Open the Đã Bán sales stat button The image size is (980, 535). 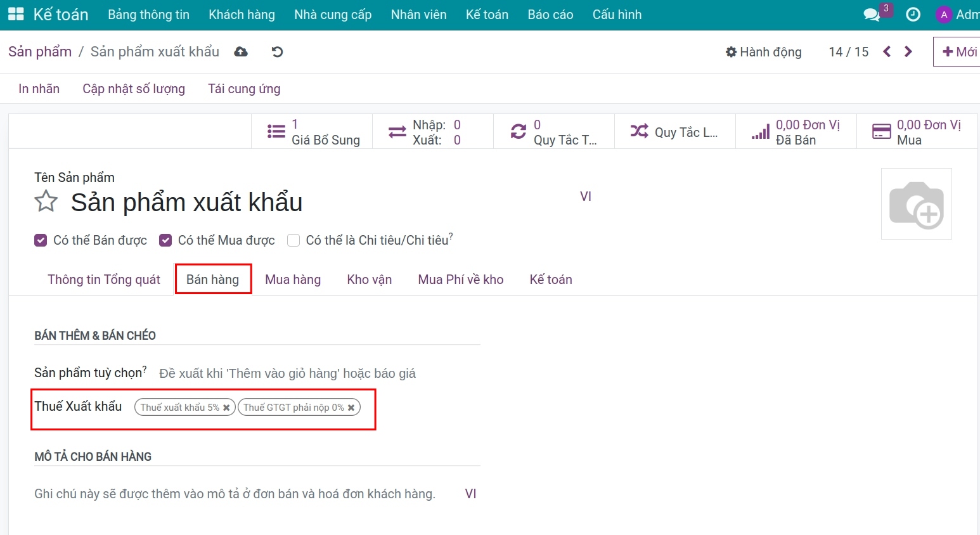pyautogui.click(x=796, y=132)
